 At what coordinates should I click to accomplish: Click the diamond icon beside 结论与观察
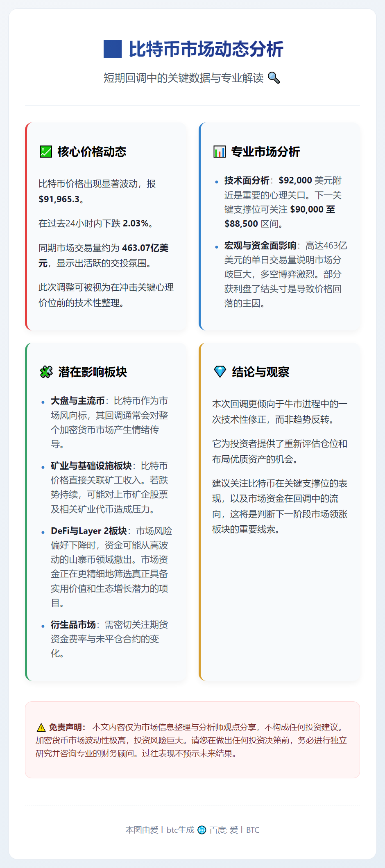point(220,372)
